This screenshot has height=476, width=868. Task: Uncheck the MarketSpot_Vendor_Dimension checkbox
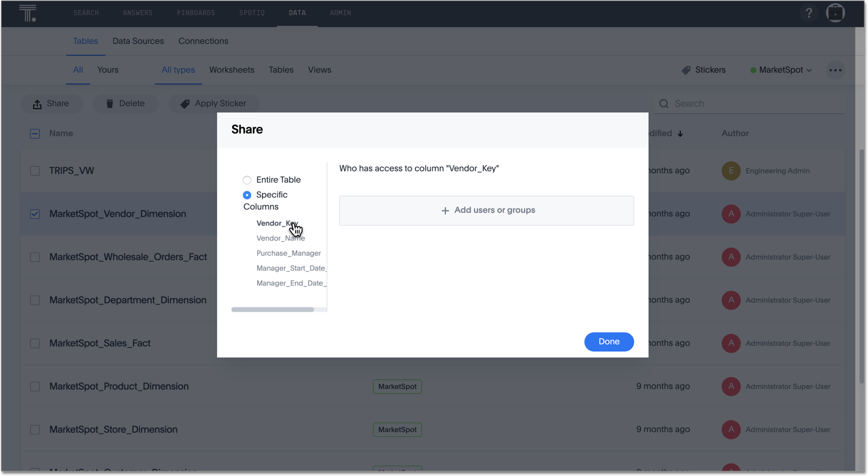(35, 213)
